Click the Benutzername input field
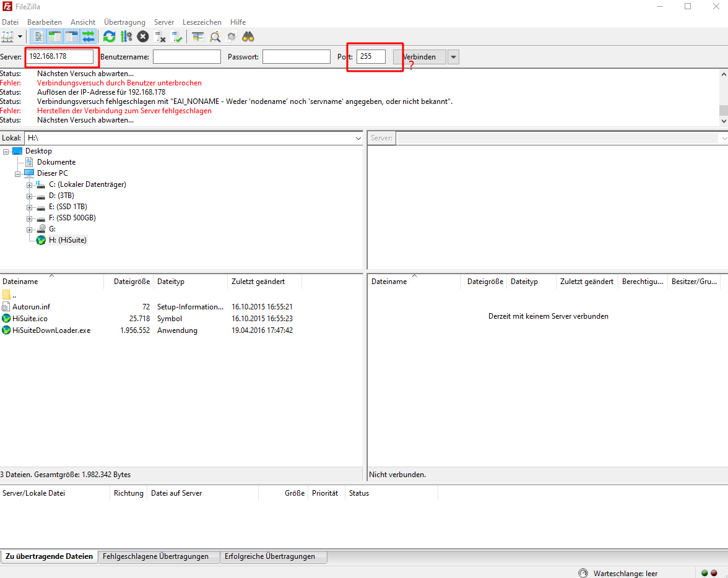This screenshot has width=728, height=578. point(187,57)
